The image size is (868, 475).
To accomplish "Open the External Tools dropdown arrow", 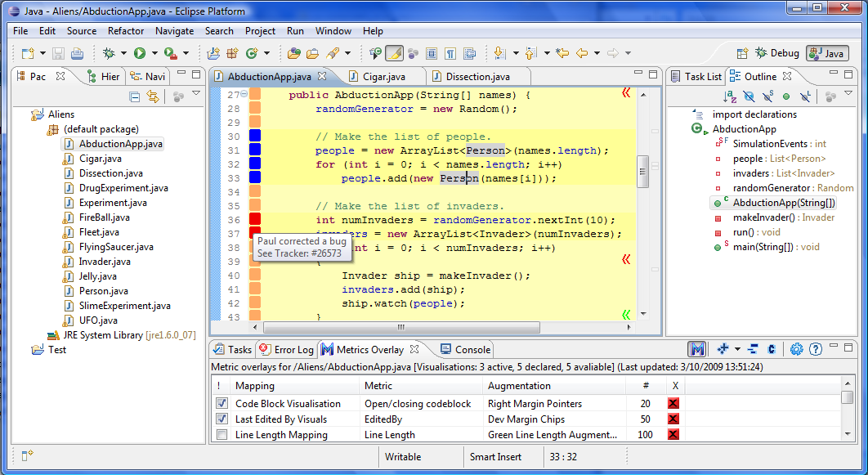I will coord(186,53).
